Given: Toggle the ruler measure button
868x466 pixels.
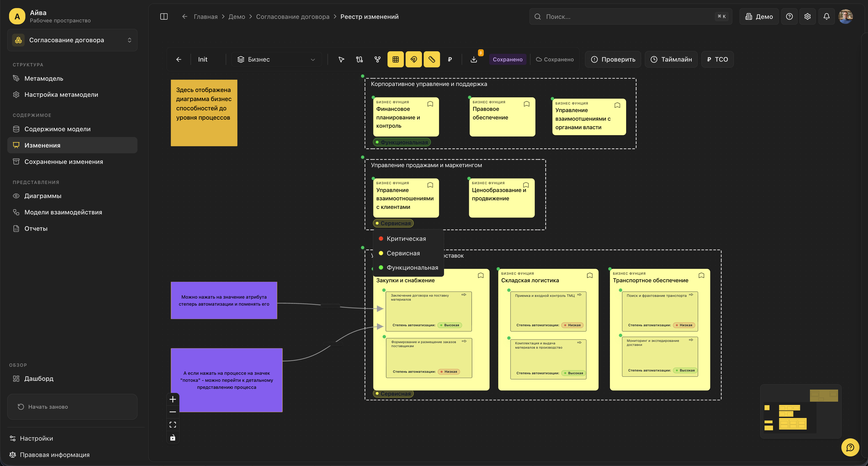Looking at the screenshot, I should (432, 59).
